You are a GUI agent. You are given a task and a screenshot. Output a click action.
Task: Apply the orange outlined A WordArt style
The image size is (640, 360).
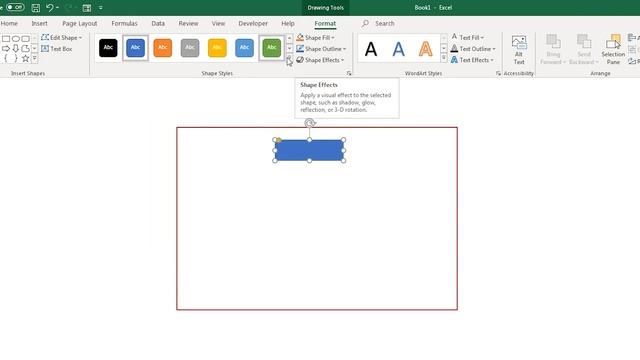[425, 49]
